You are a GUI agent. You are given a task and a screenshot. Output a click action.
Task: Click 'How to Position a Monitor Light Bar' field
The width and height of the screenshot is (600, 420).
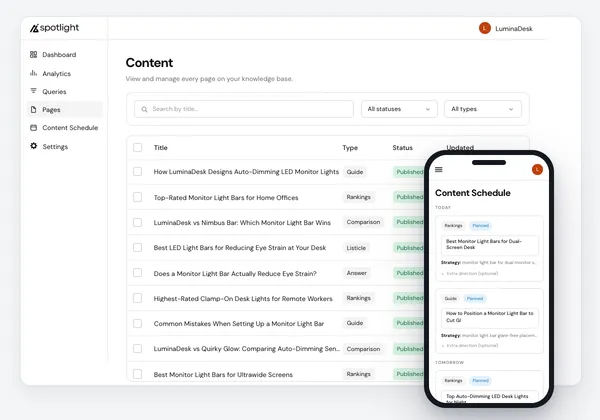coord(489,317)
